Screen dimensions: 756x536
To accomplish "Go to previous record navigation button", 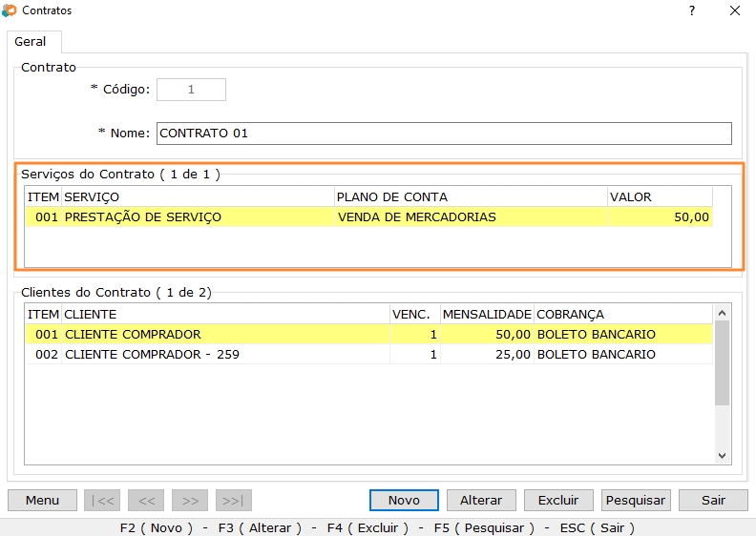I will tap(146, 500).
